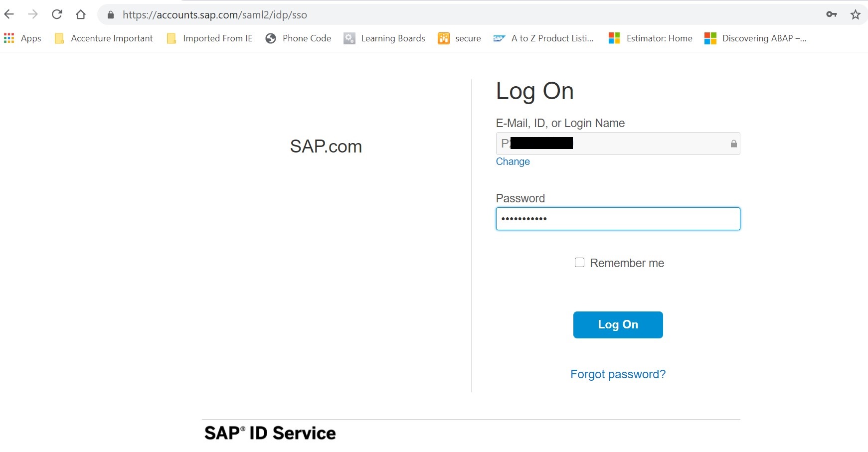Click the lock icon inside the E-Mail field
The image size is (868, 452).
[733, 144]
